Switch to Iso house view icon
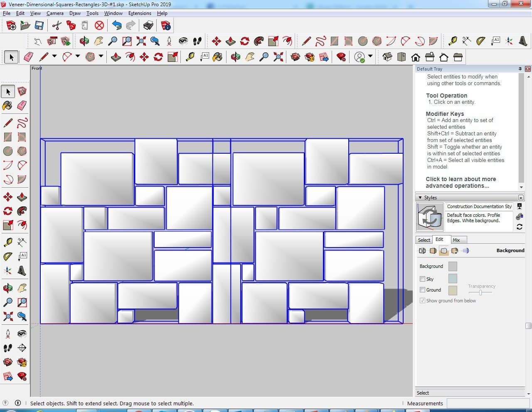Screen dimensions: 532x412 387,57
